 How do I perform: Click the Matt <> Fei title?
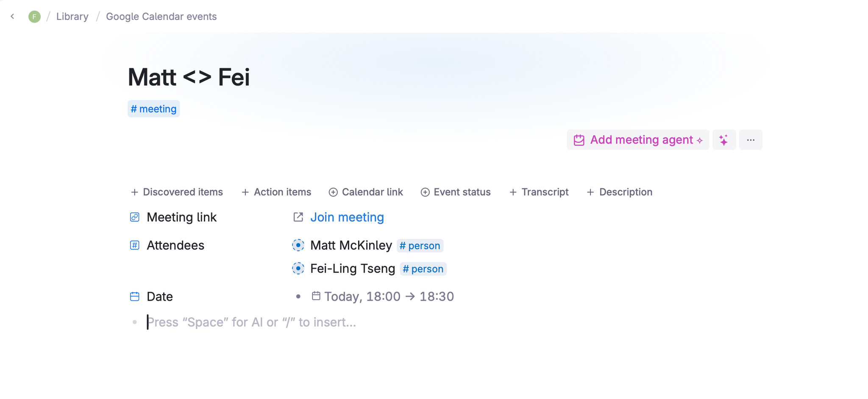pos(189,77)
